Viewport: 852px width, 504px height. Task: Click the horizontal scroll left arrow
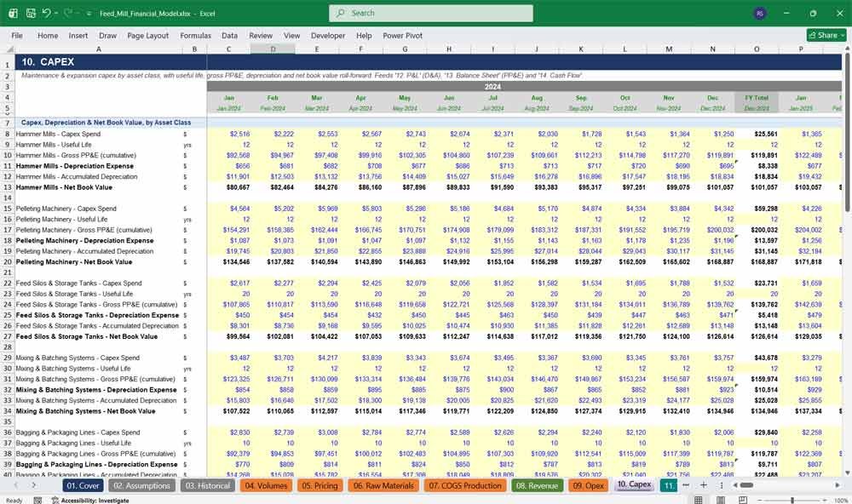pyautogui.click(x=734, y=485)
